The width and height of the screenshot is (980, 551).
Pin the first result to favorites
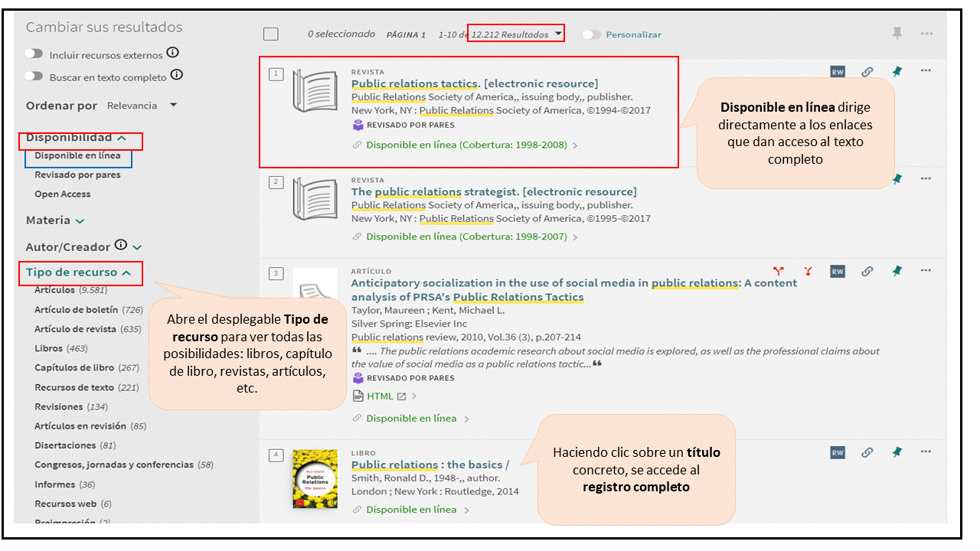click(x=897, y=71)
